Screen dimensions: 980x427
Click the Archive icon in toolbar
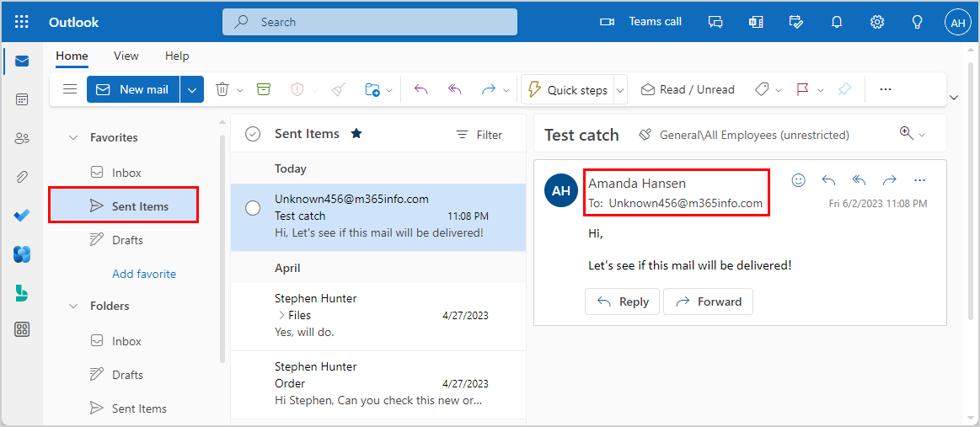(264, 89)
